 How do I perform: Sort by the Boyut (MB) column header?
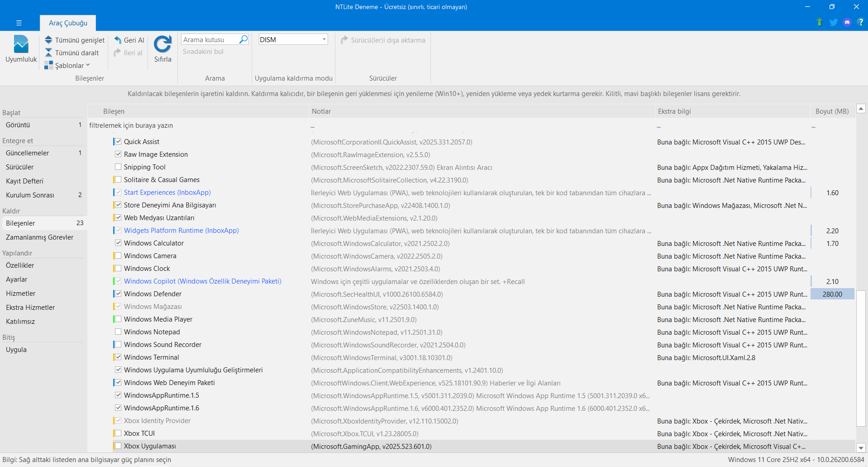point(832,111)
